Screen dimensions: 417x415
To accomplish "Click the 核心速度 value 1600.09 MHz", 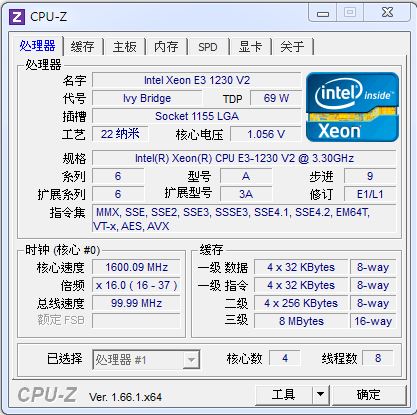I will point(136,267).
